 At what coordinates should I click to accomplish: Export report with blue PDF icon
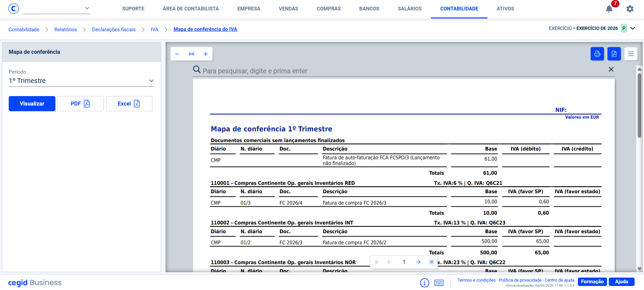coord(614,54)
